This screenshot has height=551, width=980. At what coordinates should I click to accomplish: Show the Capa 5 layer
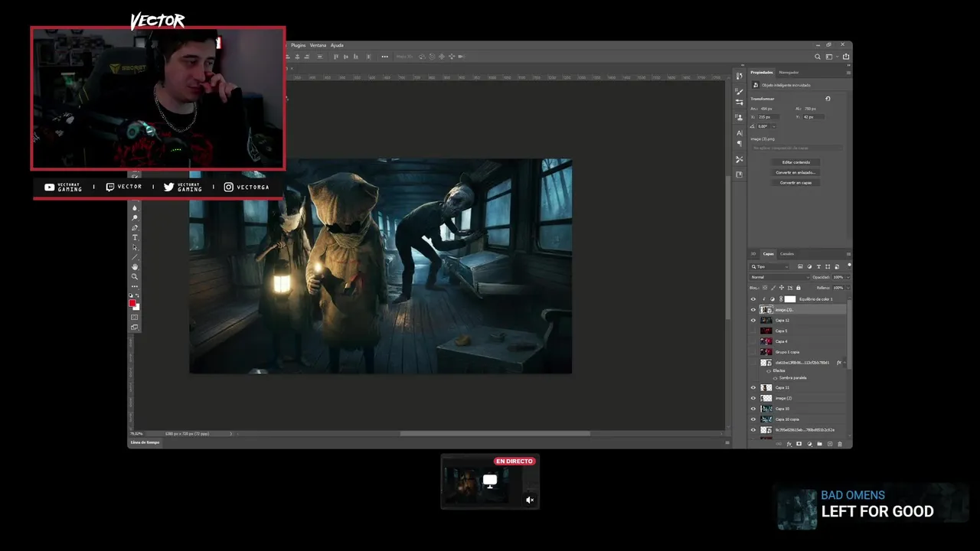coord(753,331)
